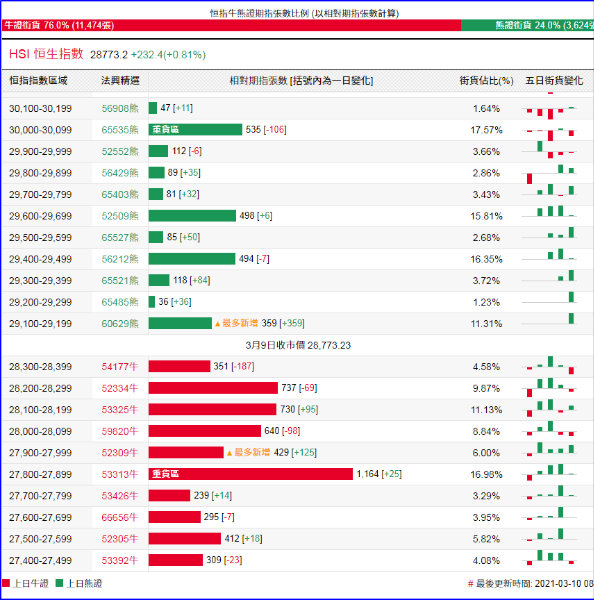Click value 1,164 [+25]
This screenshot has height=600, width=594.
click(x=379, y=474)
